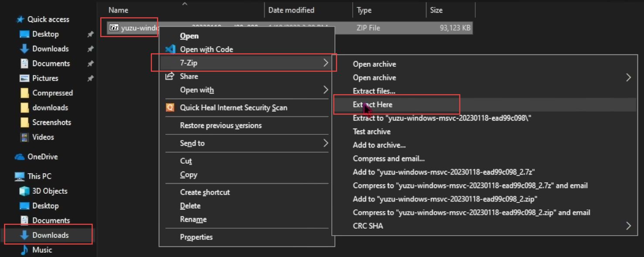Expand the CRC SHA submenu
The width and height of the screenshot is (644, 257).
pos(484,226)
